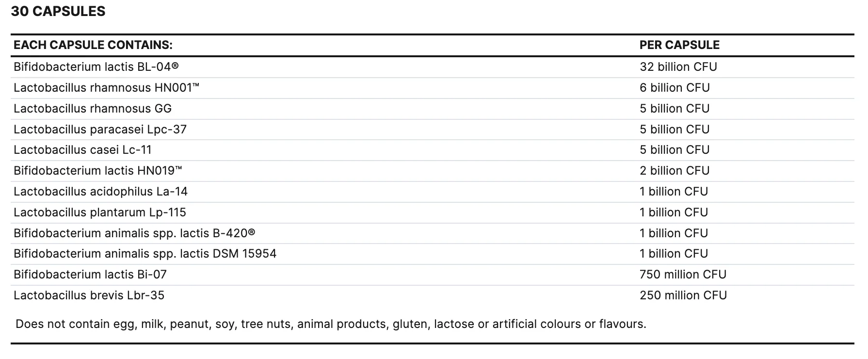
Task: Click the 6 billion CFU value
Action: pyautogui.click(x=675, y=88)
